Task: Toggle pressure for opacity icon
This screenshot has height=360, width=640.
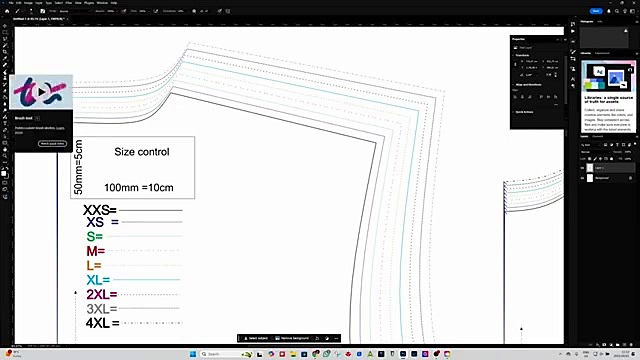Action: pos(124,11)
